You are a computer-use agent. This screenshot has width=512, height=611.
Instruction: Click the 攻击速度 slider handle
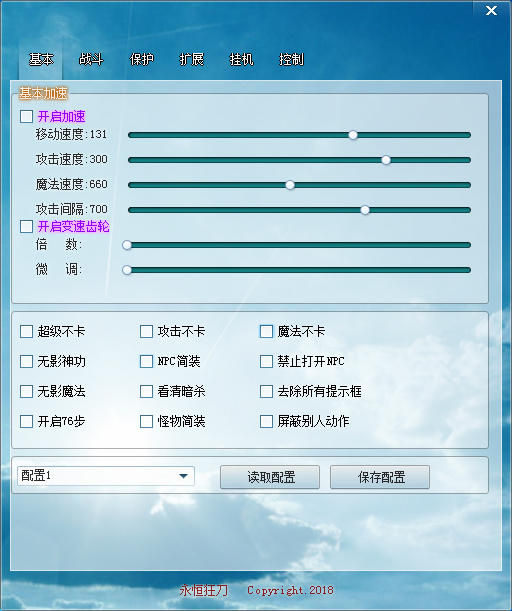(x=386, y=160)
